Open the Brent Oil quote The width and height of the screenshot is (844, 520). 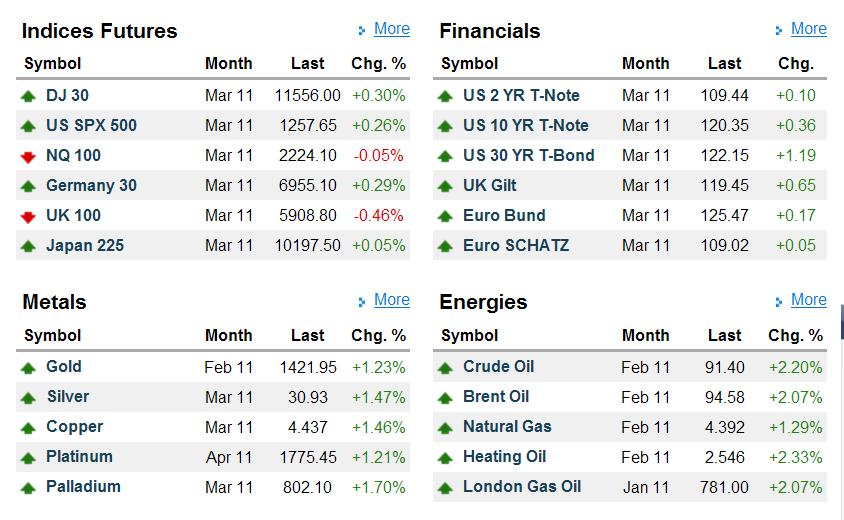click(x=498, y=397)
